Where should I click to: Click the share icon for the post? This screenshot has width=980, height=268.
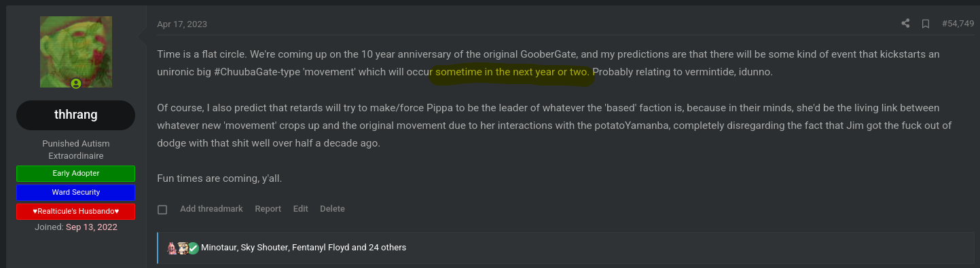(x=905, y=24)
